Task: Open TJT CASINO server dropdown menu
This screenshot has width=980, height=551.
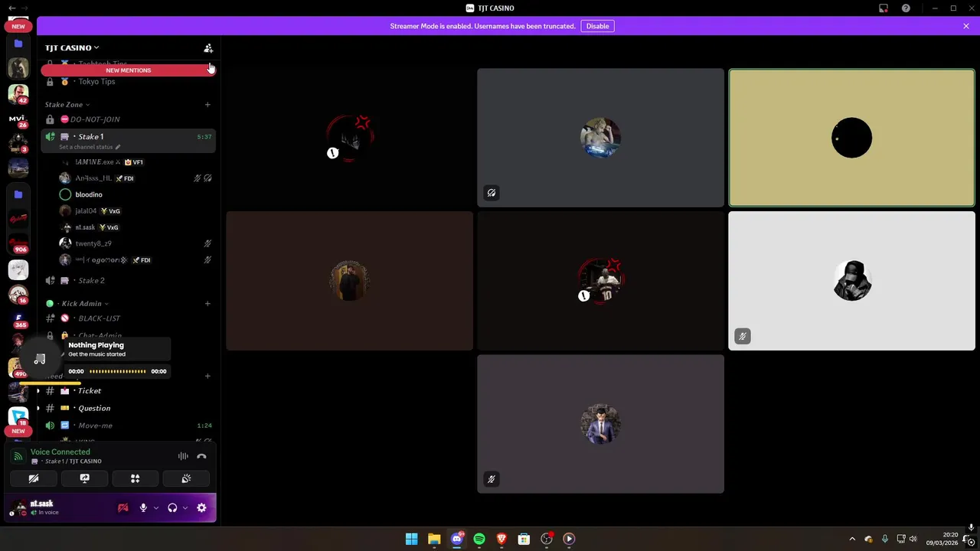Action: click(x=72, y=47)
